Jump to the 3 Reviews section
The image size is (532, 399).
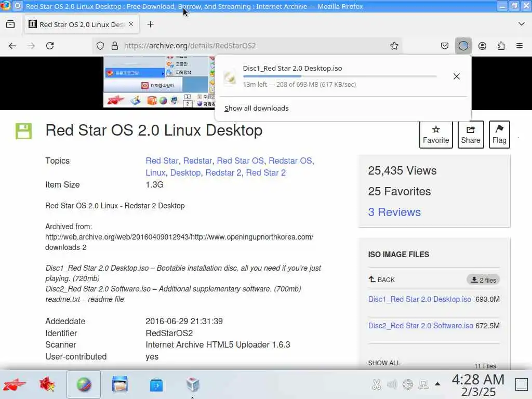click(394, 212)
